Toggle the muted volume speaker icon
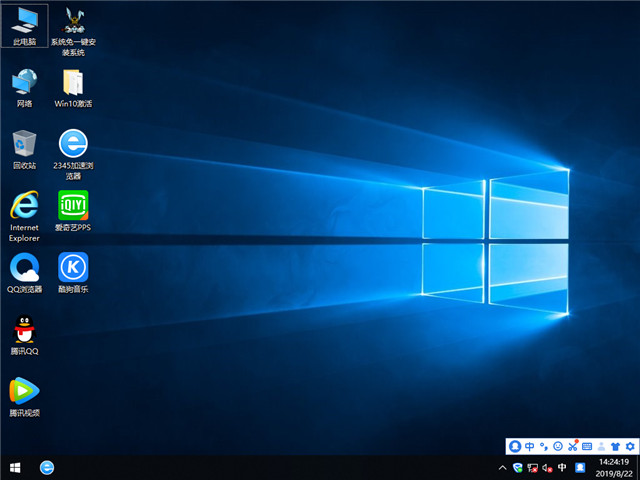This screenshot has width=640, height=480. click(548, 467)
